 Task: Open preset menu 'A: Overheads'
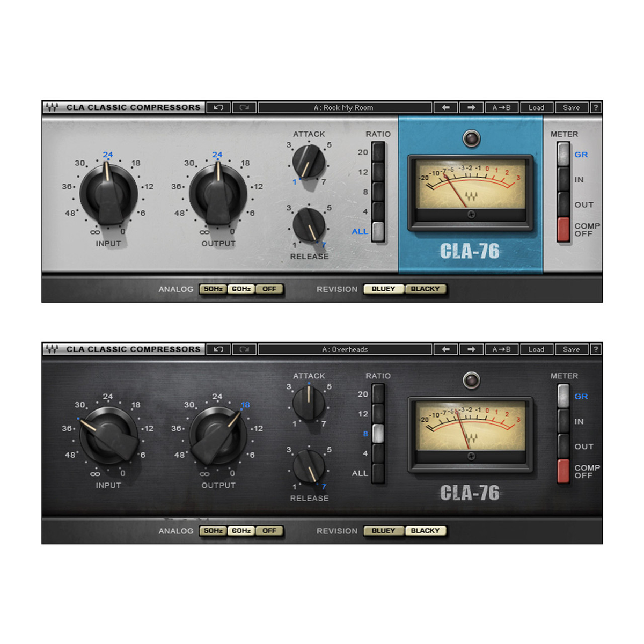[345, 349]
